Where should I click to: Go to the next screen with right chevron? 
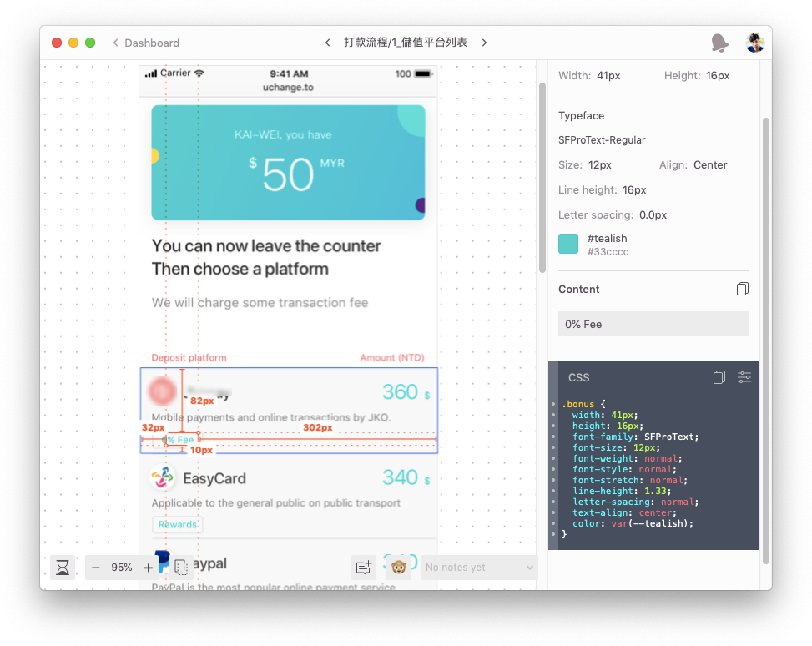484,43
